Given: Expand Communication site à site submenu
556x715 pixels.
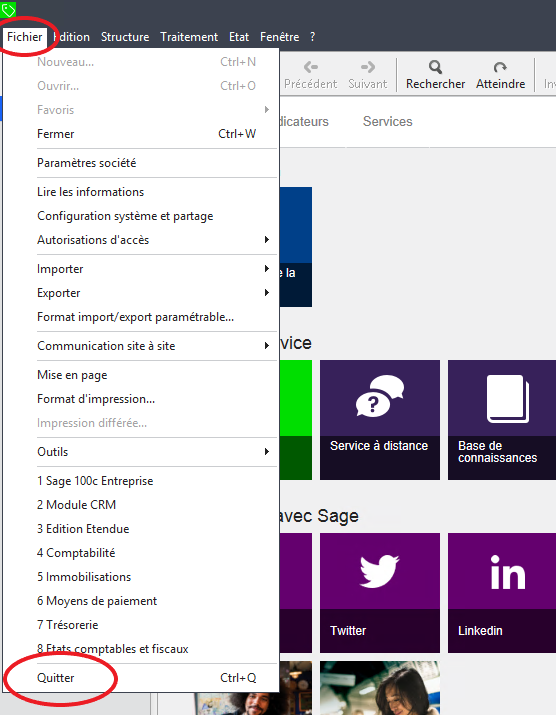Looking at the screenshot, I should 267,346.
